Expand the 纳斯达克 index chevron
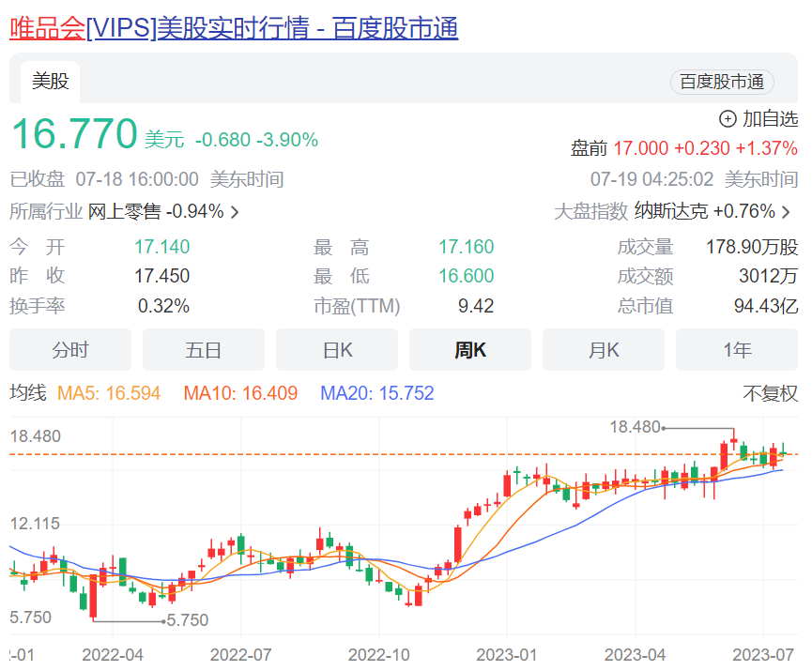The width and height of the screenshot is (812, 671). (x=786, y=212)
